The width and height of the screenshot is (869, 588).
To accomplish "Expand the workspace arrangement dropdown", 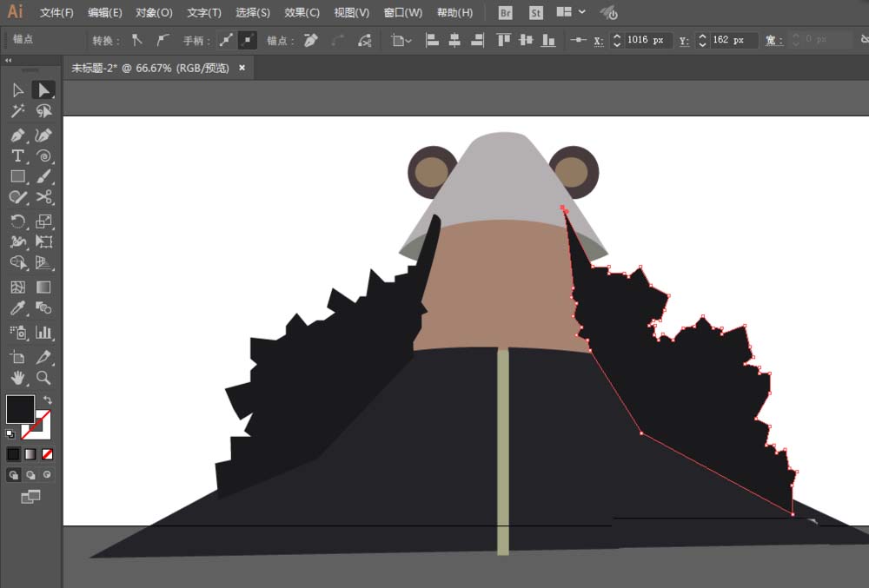I will point(582,11).
